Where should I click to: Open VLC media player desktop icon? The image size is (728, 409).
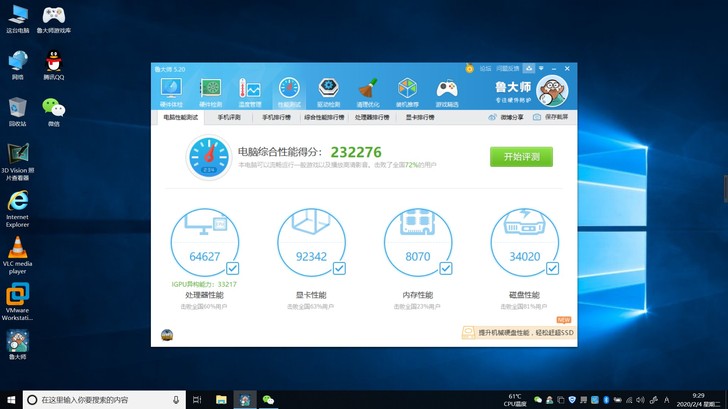coord(18,255)
